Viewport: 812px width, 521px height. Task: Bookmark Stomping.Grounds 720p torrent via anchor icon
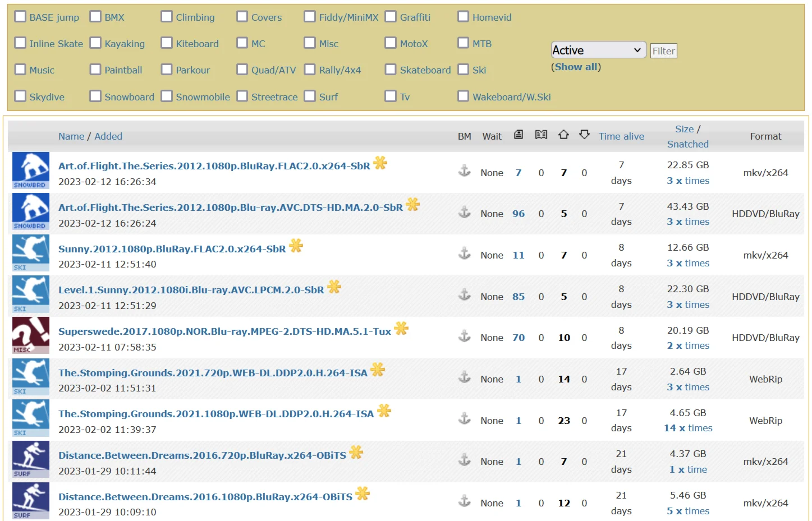click(465, 377)
